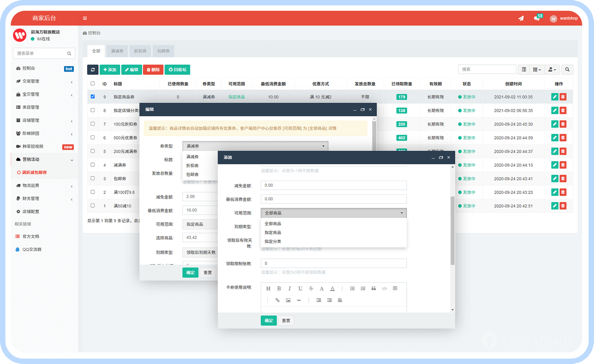Open 满折减包邮券 in the sidebar menu
Image resolution: width=594 pixels, height=364 pixels.
[x=34, y=173]
